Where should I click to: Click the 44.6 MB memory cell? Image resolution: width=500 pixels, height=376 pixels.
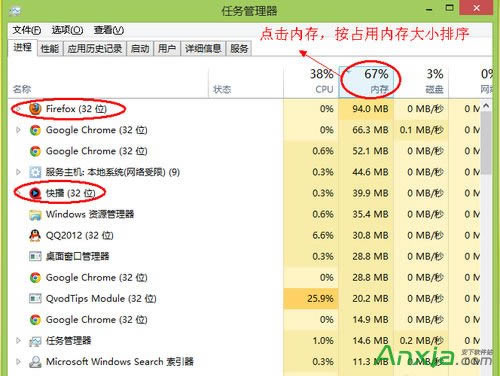366,172
